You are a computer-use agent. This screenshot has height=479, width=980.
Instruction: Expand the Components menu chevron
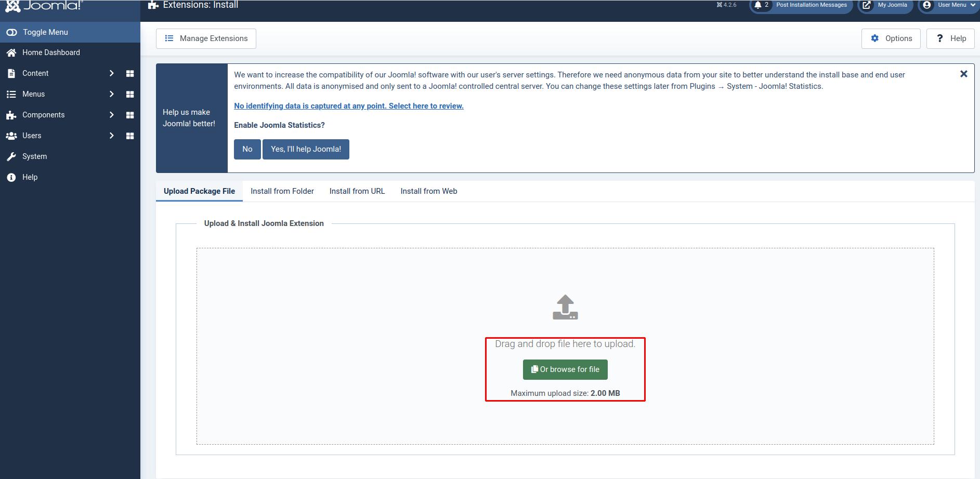tap(111, 115)
